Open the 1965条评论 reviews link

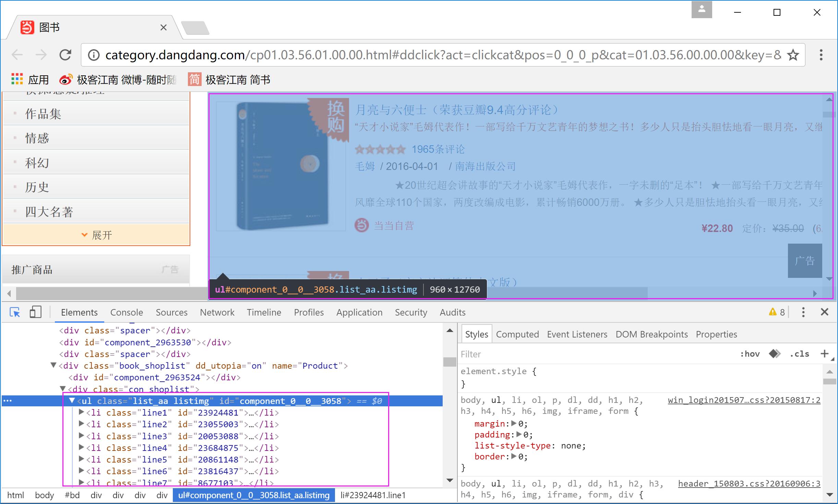click(x=438, y=149)
